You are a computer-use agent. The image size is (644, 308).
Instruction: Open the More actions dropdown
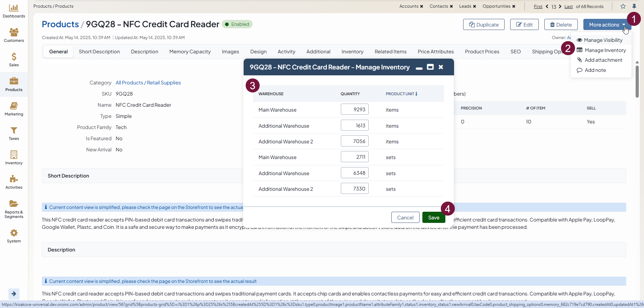pyautogui.click(x=606, y=25)
